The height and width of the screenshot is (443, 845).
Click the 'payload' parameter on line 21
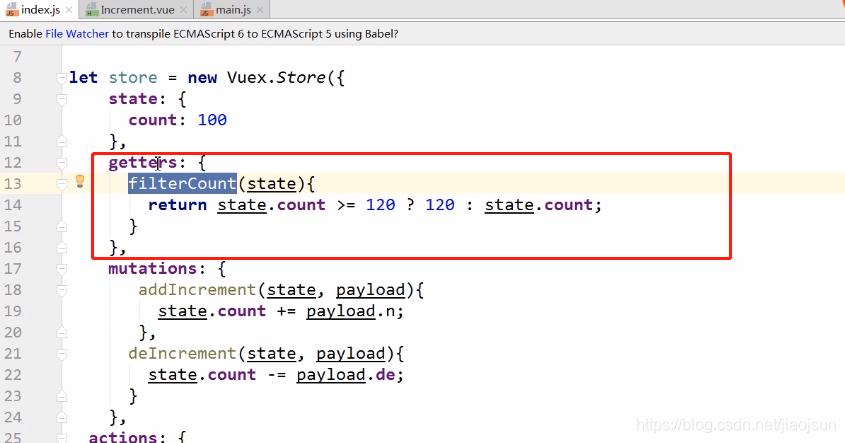tap(350, 354)
